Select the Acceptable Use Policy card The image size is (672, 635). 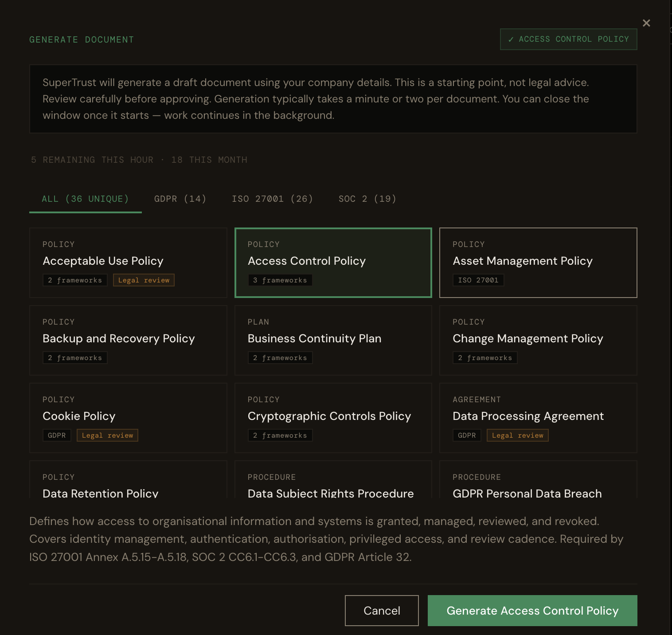128,263
